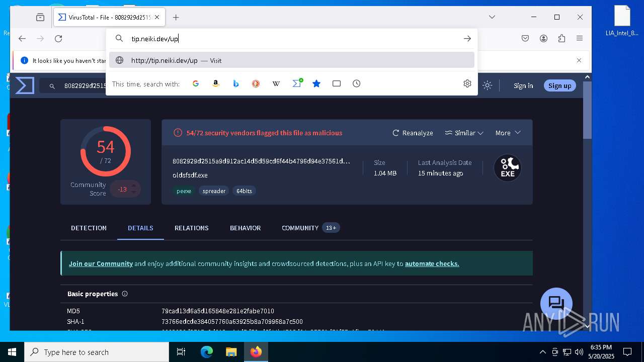The height and width of the screenshot is (362, 644).
Task: Click Basic properties info icon
Action: (x=125, y=294)
